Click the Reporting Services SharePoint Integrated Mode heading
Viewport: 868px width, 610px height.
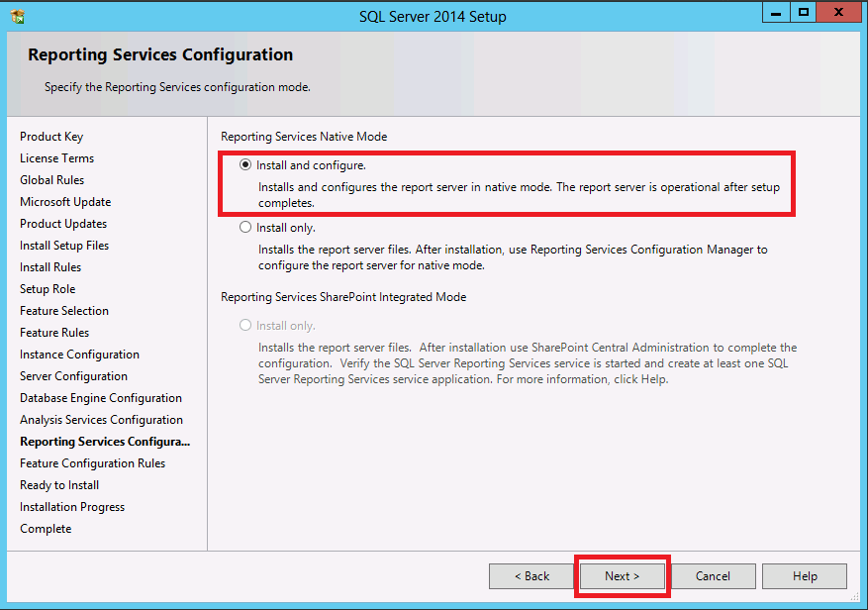[343, 297]
